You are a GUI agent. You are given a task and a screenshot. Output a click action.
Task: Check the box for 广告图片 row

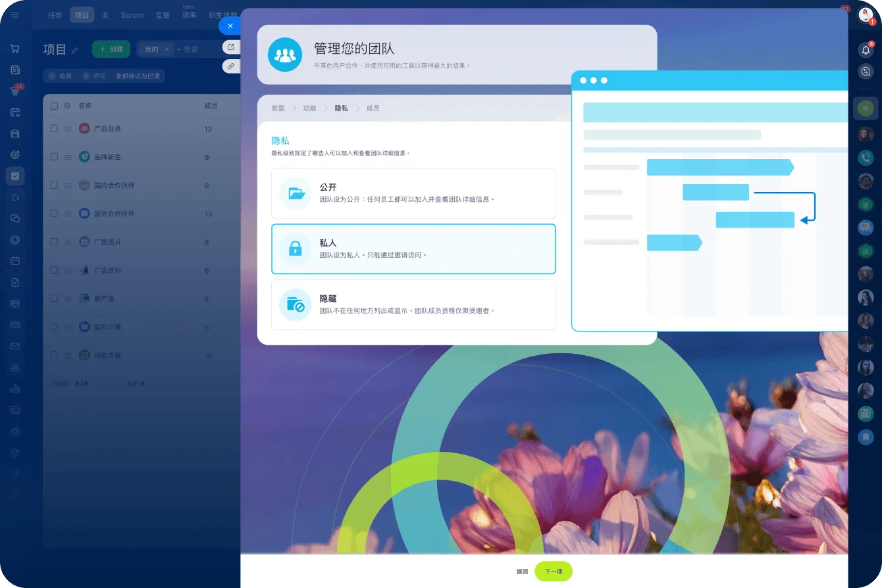(55, 242)
